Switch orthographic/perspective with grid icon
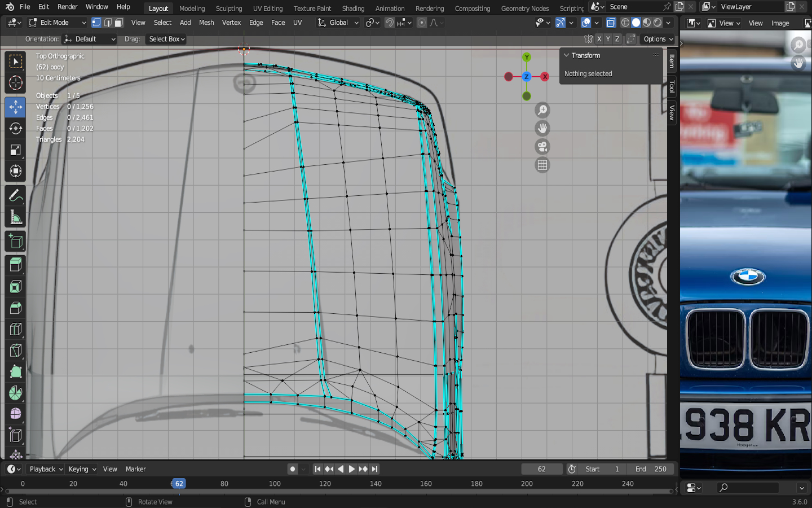Viewport: 812px width, 508px height. (542, 165)
